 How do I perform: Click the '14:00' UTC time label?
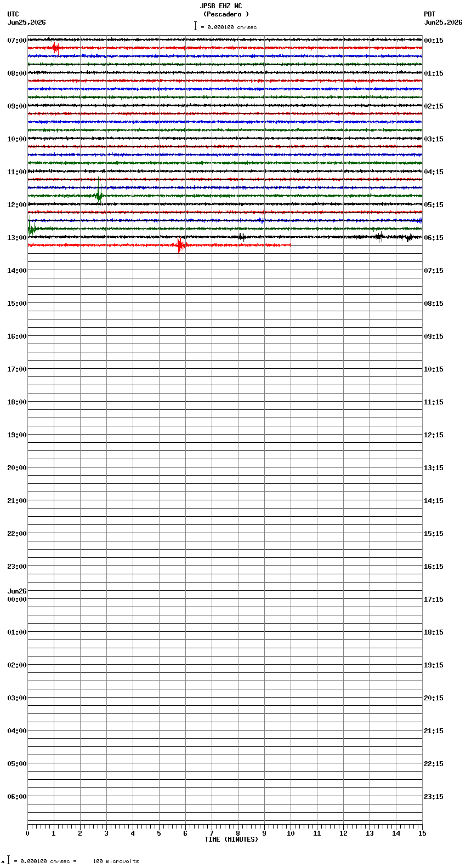point(17,271)
